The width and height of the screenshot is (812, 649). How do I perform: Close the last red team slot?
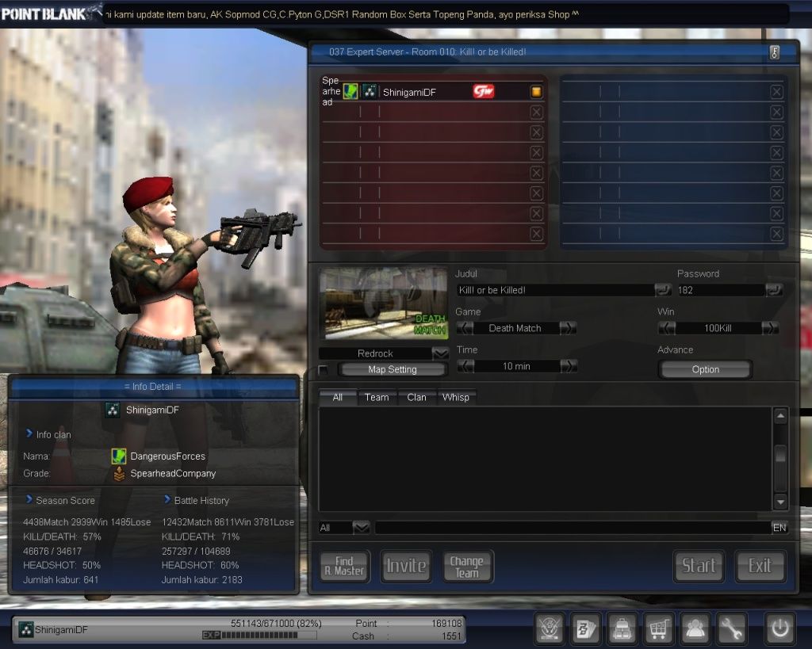pos(537,234)
